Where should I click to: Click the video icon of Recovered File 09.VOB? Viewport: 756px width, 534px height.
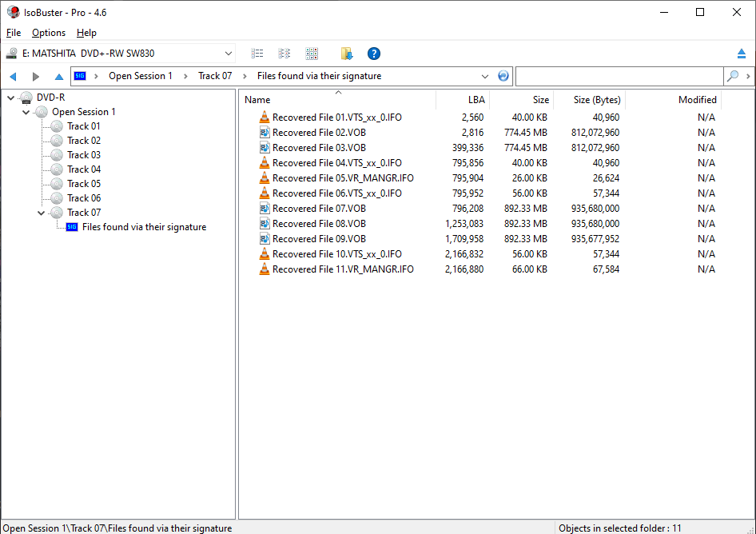(x=265, y=238)
